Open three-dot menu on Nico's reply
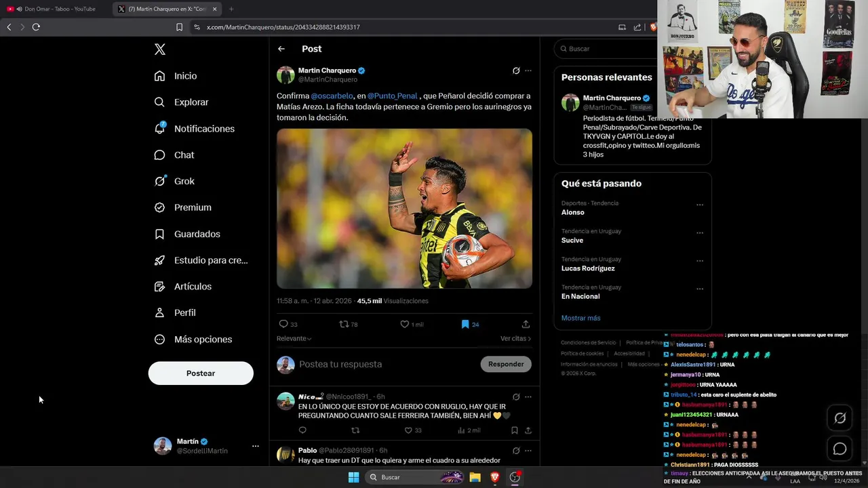Image resolution: width=868 pixels, height=488 pixels. (528, 396)
